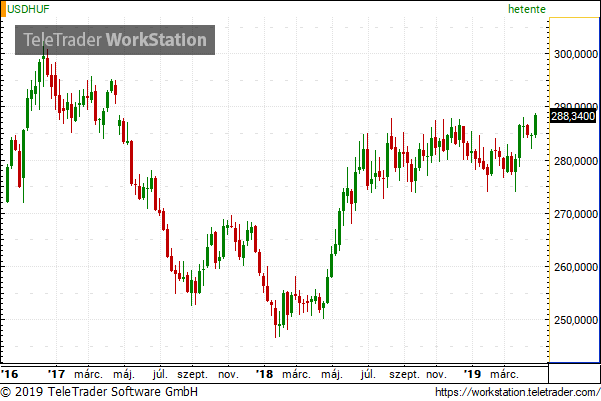Open the workstation.teletrader.com link
Viewport: 601px width, 401px height.
tap(517, 392)
